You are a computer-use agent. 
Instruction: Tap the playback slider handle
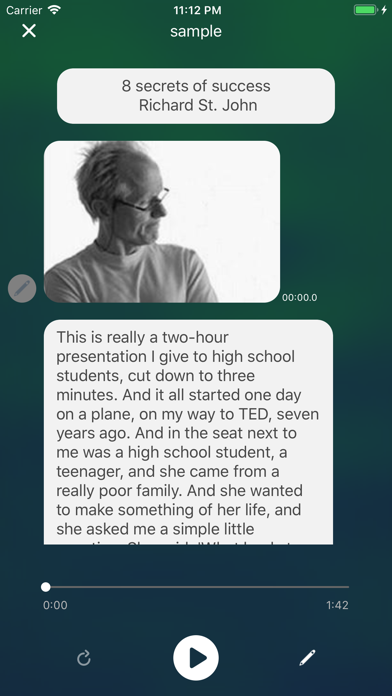point(45,587)
